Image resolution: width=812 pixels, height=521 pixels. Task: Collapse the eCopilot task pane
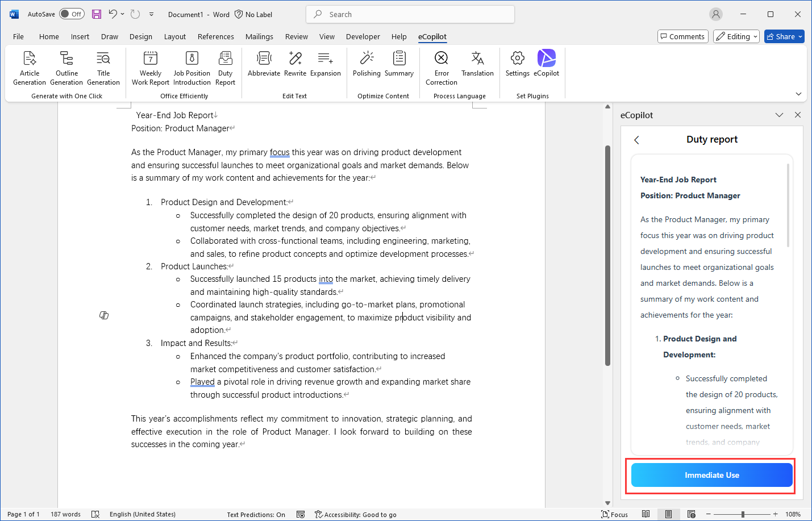click(779, 115)
